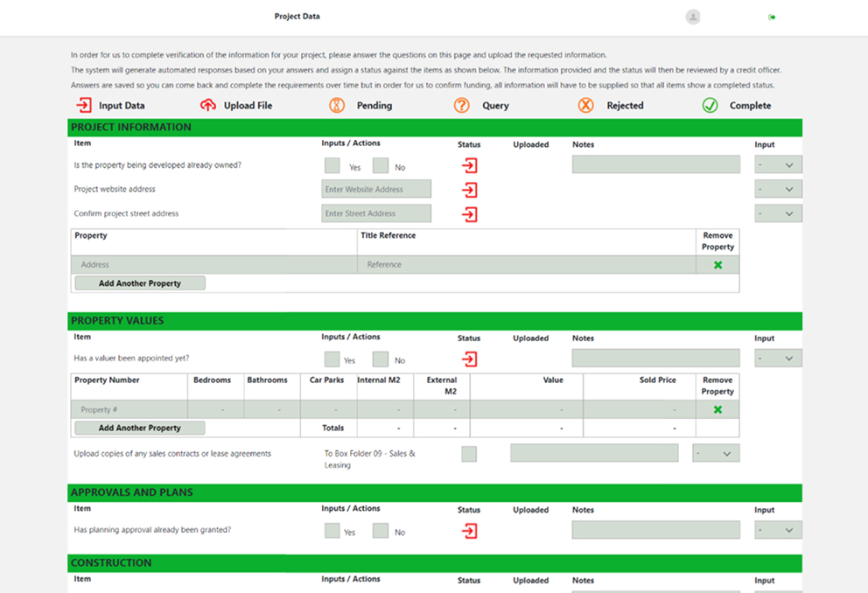Click the property Address input field
The width and height of the screenshot is (868, 593).
(214, 264)
